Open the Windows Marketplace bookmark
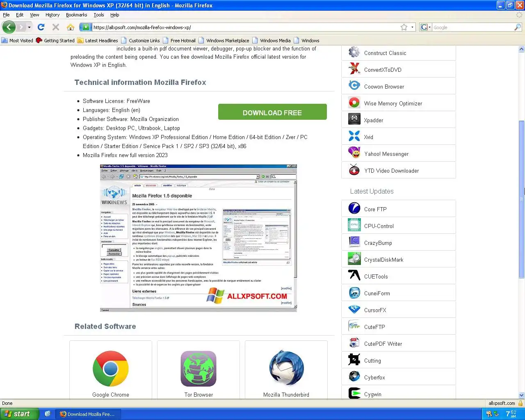This screenshot has height=420, width=525. (224, 41)
